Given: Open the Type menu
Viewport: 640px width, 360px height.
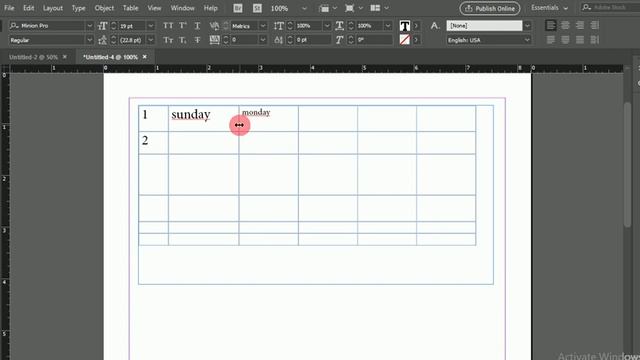Looking at the screenshot, I should pyautogui.click(x=78, y=8).
